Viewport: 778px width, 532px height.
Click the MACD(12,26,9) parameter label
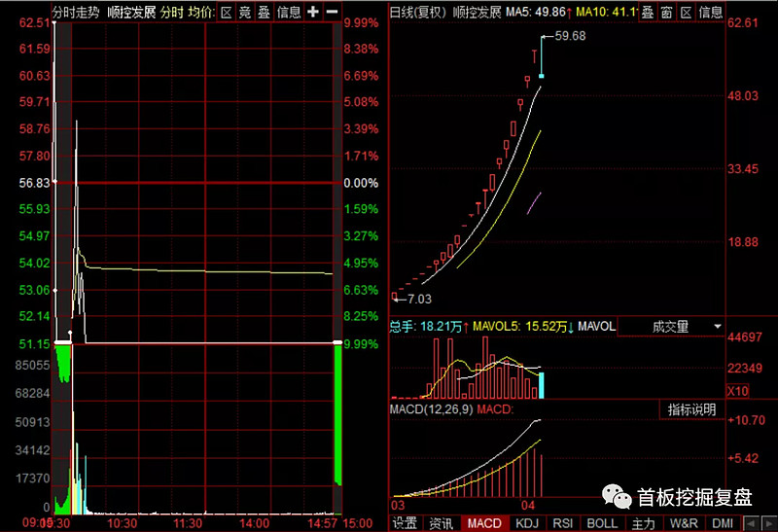pos(431,409)
